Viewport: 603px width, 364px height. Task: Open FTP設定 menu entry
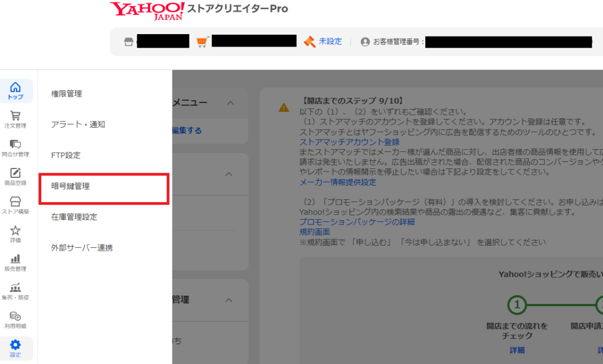[66, 155]
